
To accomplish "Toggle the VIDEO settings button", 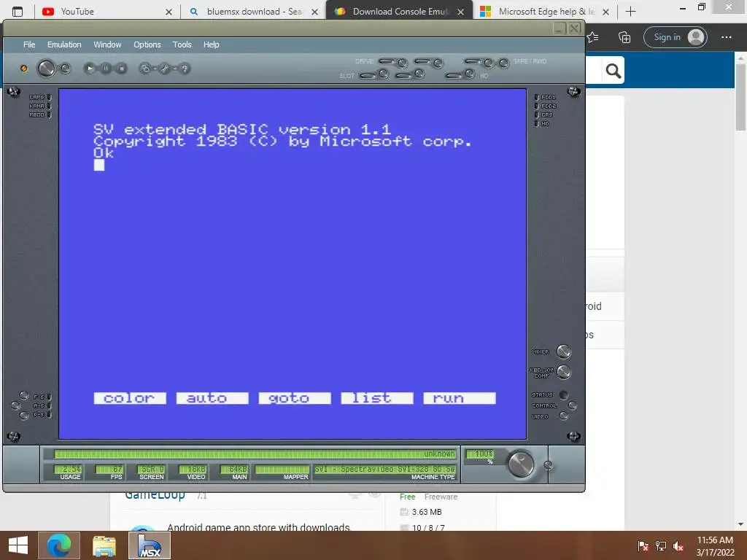I will [x=564, y=416].
